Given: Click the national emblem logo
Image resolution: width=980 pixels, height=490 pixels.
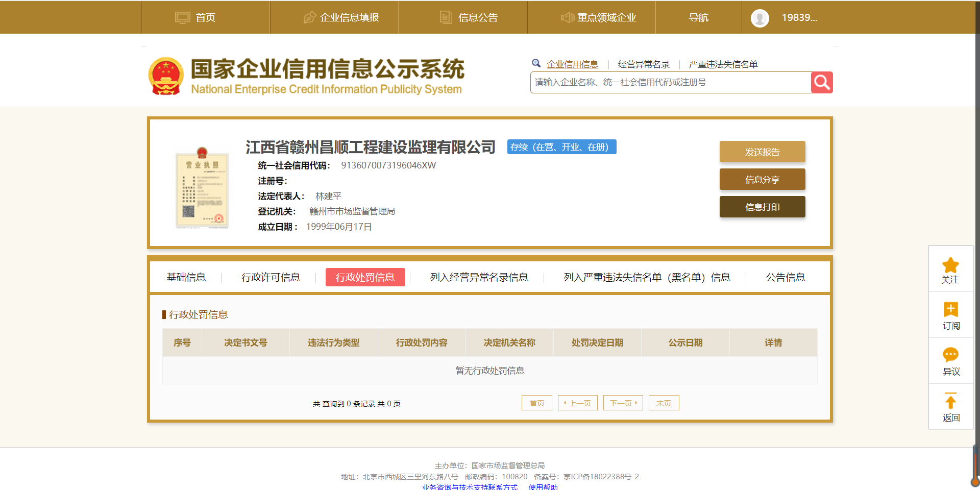Looking at the screenshot, I should tap(166, 76).
